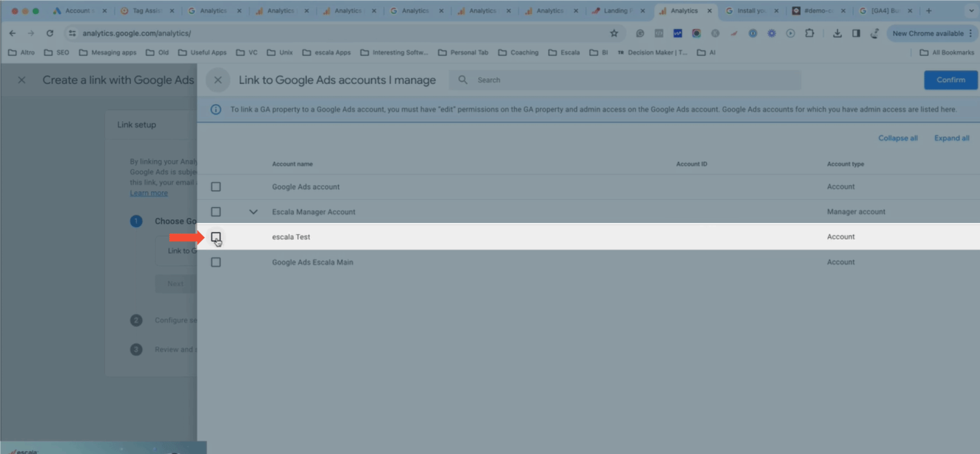Open the BI bookmarks folder
The height and width of the screenshot is (454, 980).
[x=599, y=53]
